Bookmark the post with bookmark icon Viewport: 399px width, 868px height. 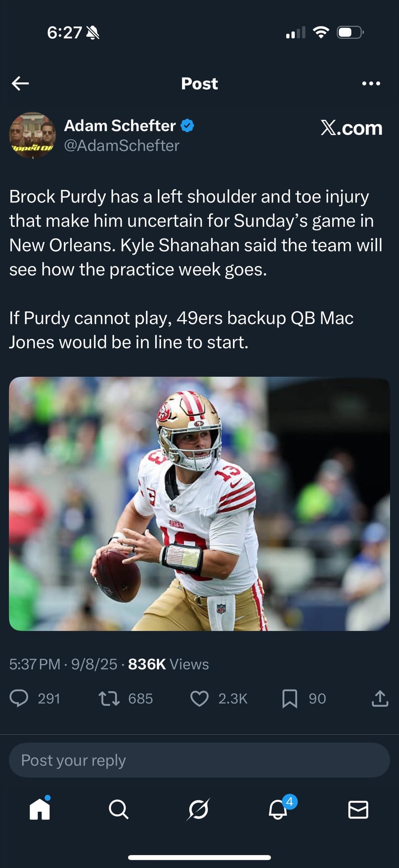pyautogui.click(x=290, y=699)
